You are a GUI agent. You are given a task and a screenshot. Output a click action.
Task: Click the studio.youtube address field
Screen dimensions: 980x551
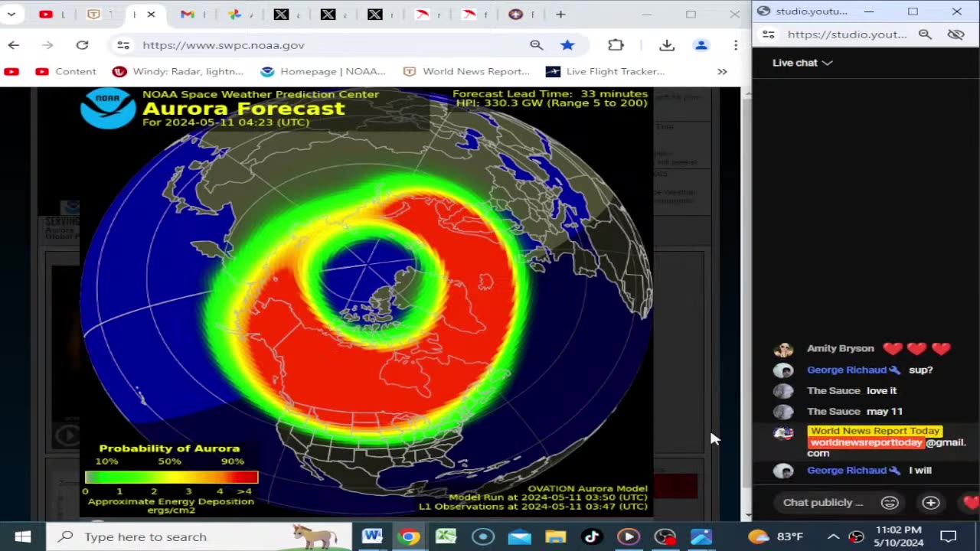coord(847,34)
